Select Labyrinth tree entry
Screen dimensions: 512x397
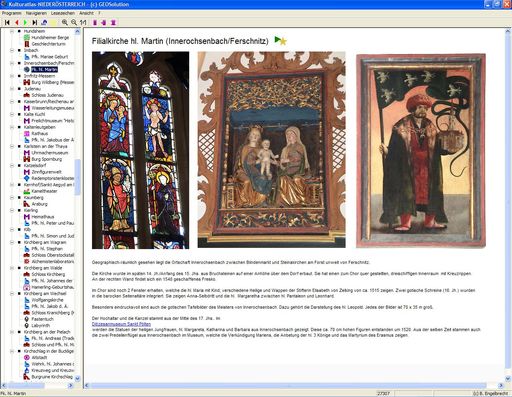click(41, 325)
